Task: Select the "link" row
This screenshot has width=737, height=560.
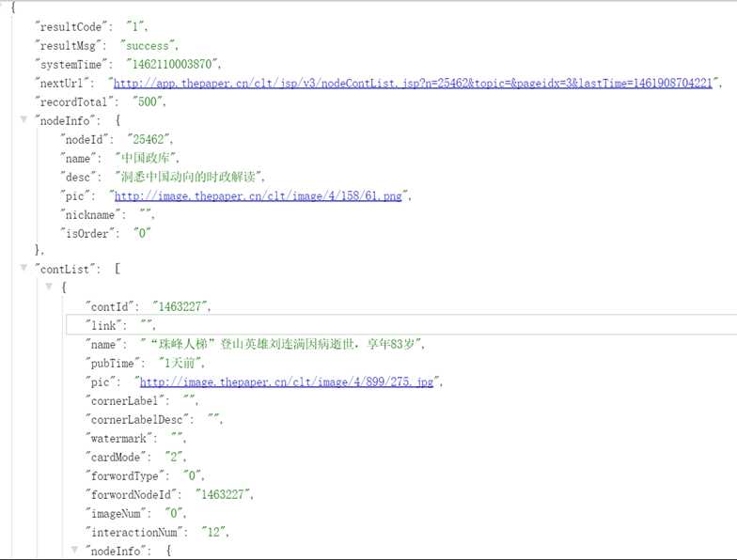Action: pos(401,325)
